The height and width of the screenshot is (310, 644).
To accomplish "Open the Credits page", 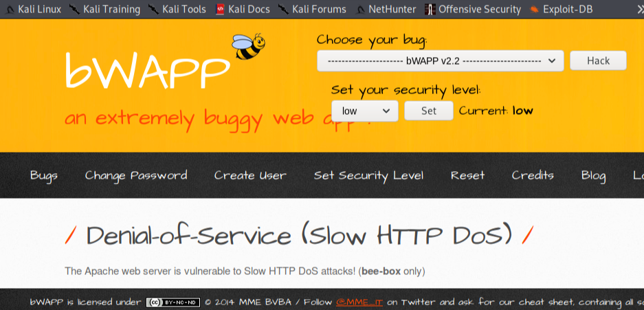I will [x=533, y=175].
